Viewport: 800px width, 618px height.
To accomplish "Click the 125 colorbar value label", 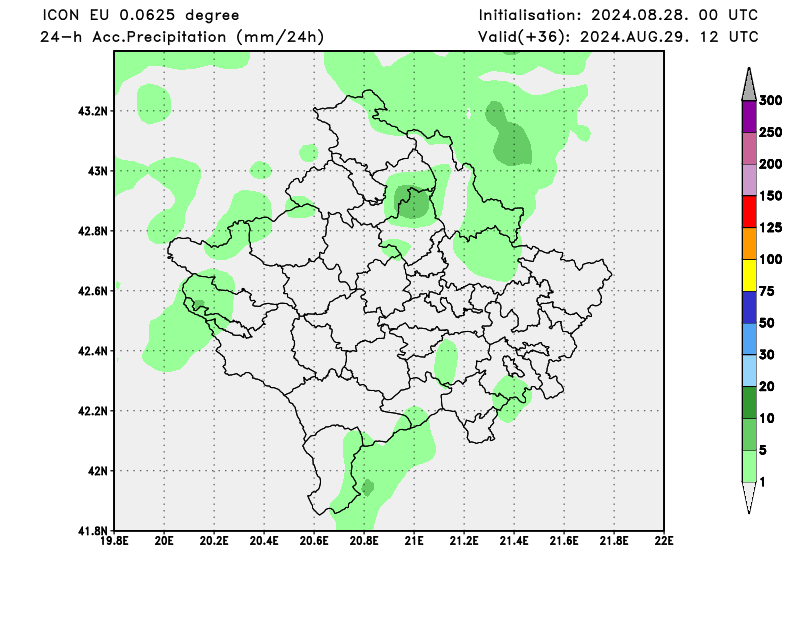I will pos(770,228).
